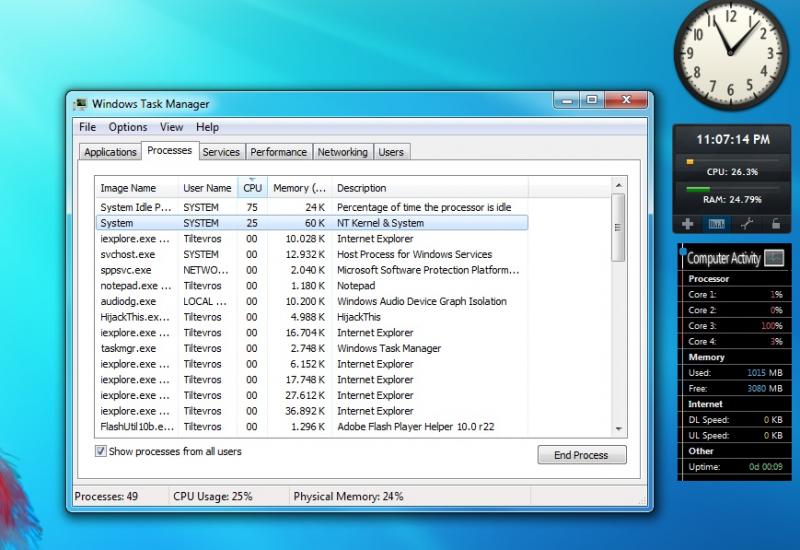Switch to the Services tab
Viewport: 800px width, 550px height.
[221, 152]
